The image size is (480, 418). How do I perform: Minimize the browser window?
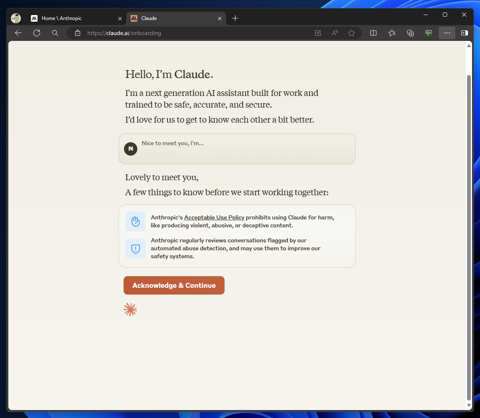426,15
